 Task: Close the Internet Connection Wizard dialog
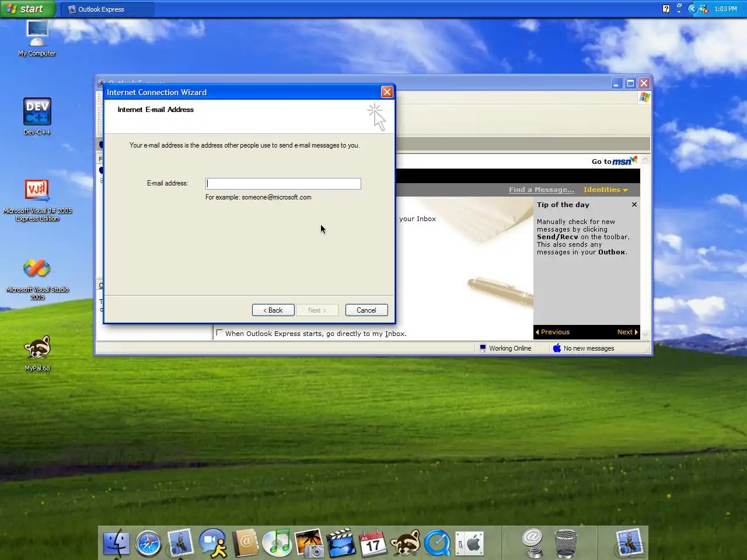coord(387,92)
